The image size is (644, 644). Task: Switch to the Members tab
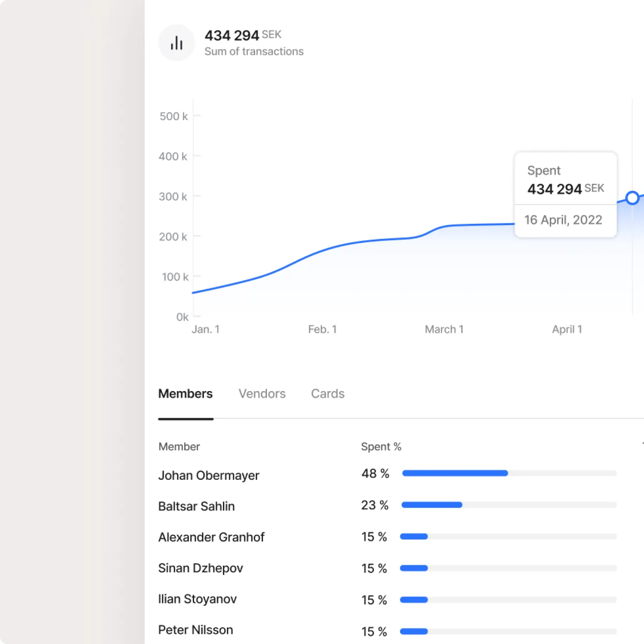(185, 394)
